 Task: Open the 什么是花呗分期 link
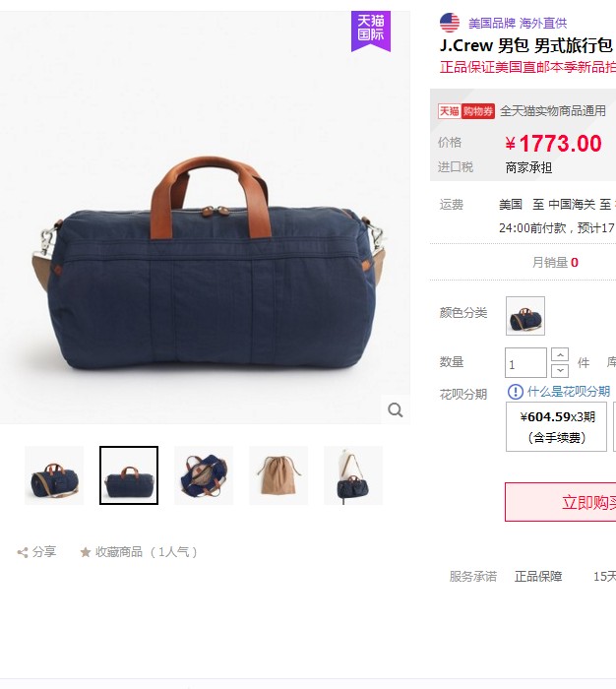click(x=569, y=392)
